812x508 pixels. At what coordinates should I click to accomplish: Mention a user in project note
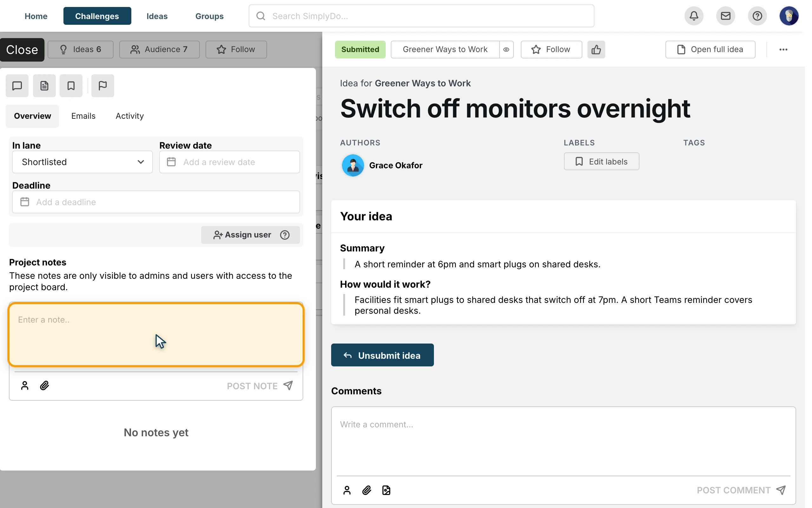(24, 385)
